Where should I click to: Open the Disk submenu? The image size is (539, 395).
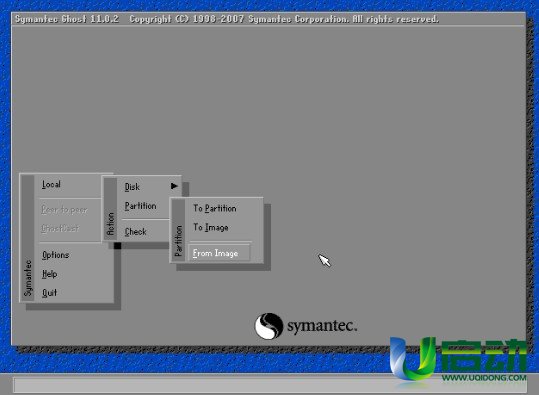coord(132,187)
